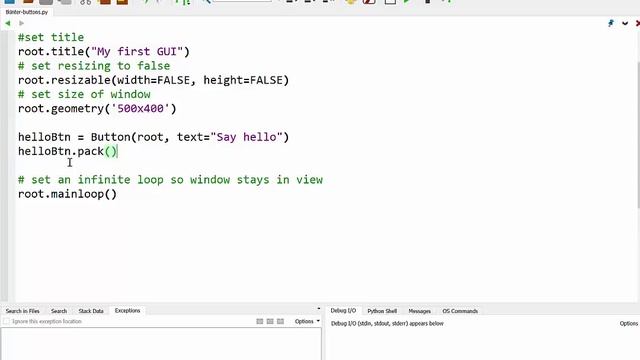Click inside the Exceptions output area
Screen dimensions: 640x360
pyautogui.click(x=161, y=344)
